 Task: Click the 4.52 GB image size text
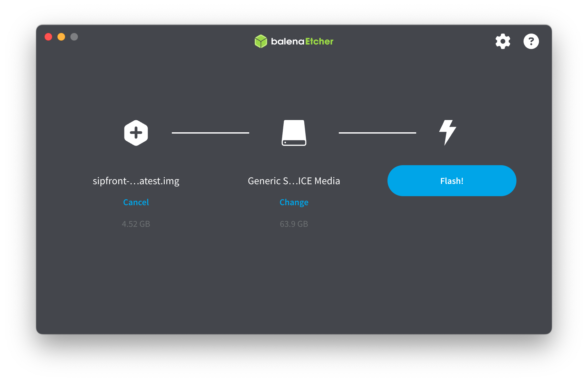tap(136, 224)
